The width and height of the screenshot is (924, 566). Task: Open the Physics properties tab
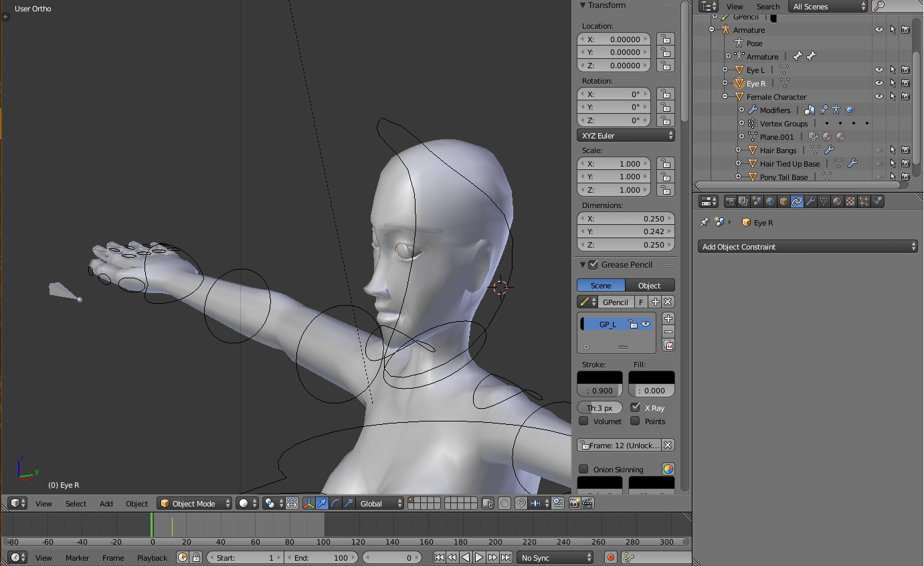coord(877,201)
